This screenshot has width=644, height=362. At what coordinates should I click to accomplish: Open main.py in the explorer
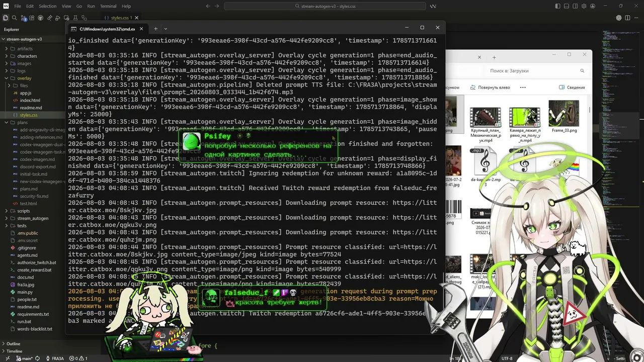point(33,292)
